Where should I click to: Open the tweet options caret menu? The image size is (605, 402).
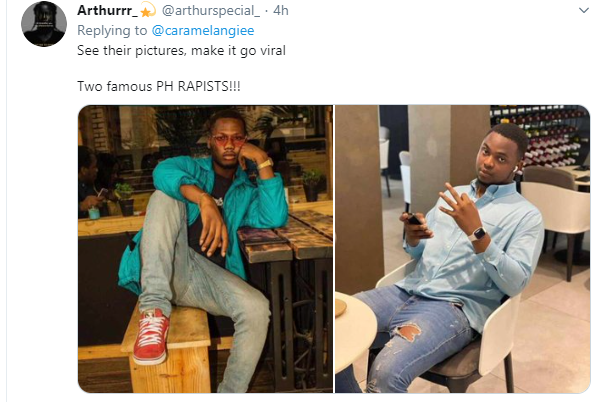584,12
